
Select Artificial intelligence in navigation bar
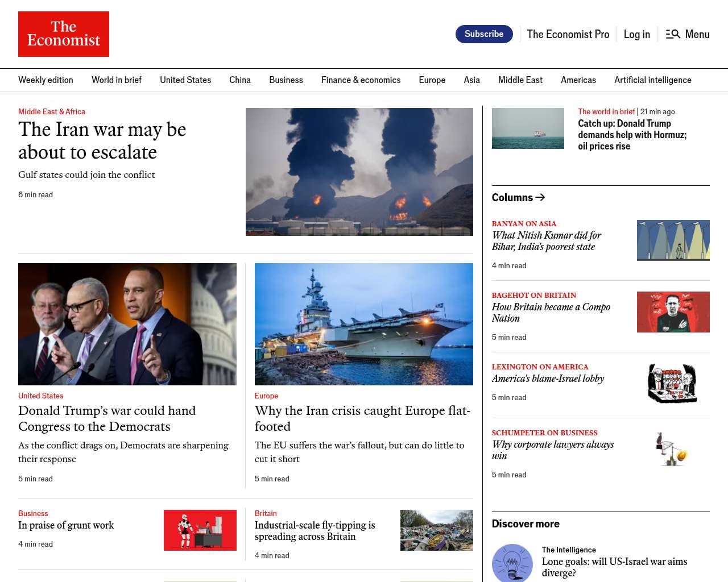click(652, 80)
